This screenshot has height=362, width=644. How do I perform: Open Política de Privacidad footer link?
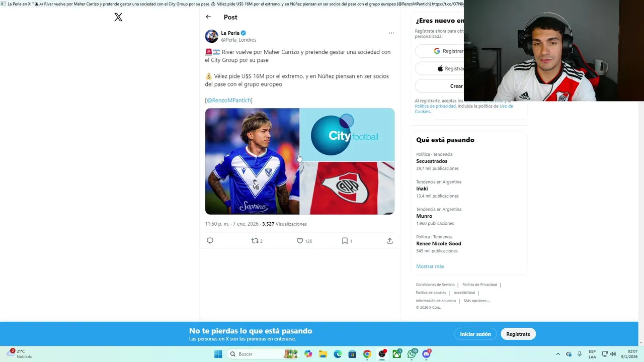[x=479, y=285]
